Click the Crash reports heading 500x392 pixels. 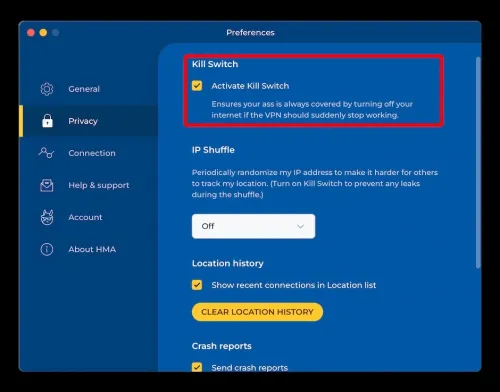coord(222,346)
